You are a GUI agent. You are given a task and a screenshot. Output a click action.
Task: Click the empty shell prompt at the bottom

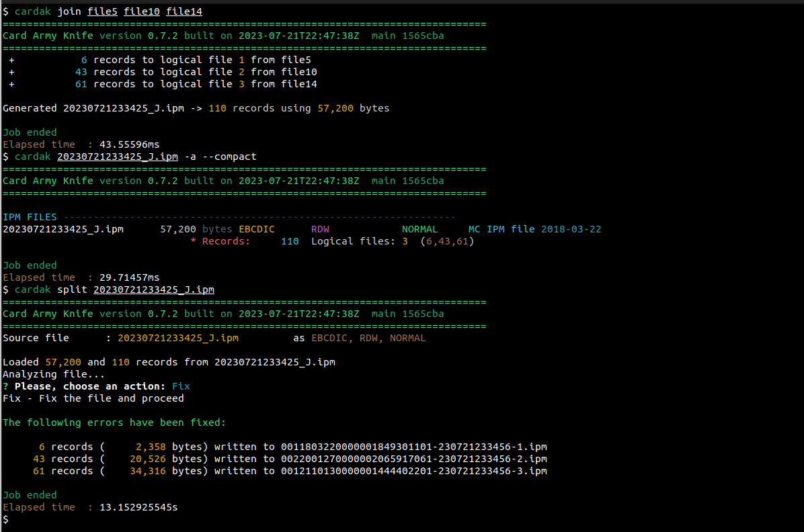coord(6,519)
